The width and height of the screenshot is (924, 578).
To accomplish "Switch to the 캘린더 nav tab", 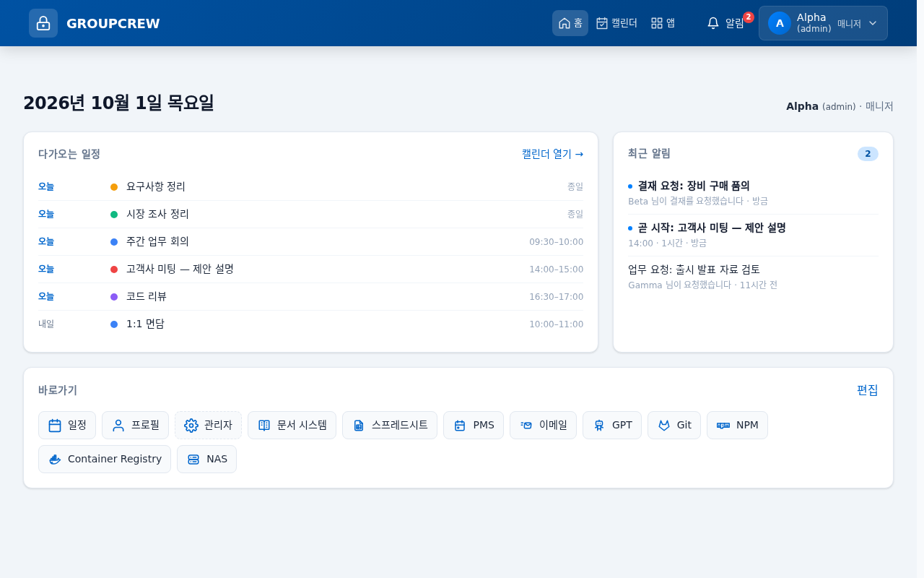I will click(616, 23).
